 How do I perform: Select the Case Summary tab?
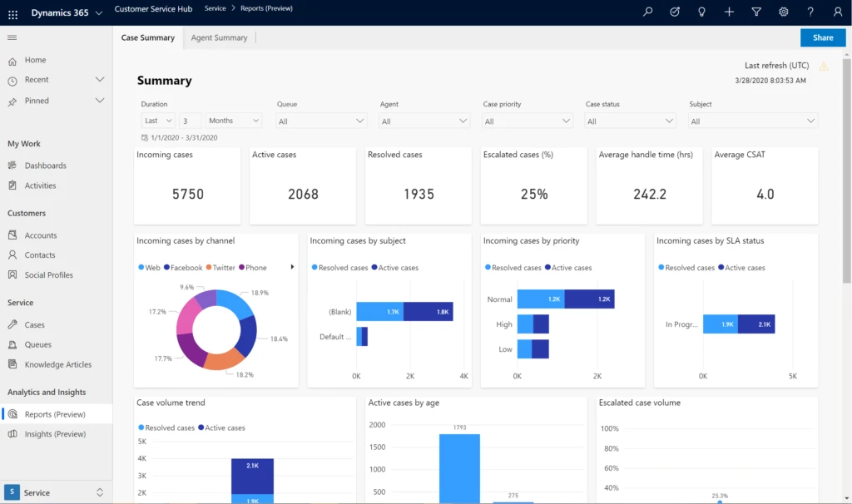tap(148, 37)
